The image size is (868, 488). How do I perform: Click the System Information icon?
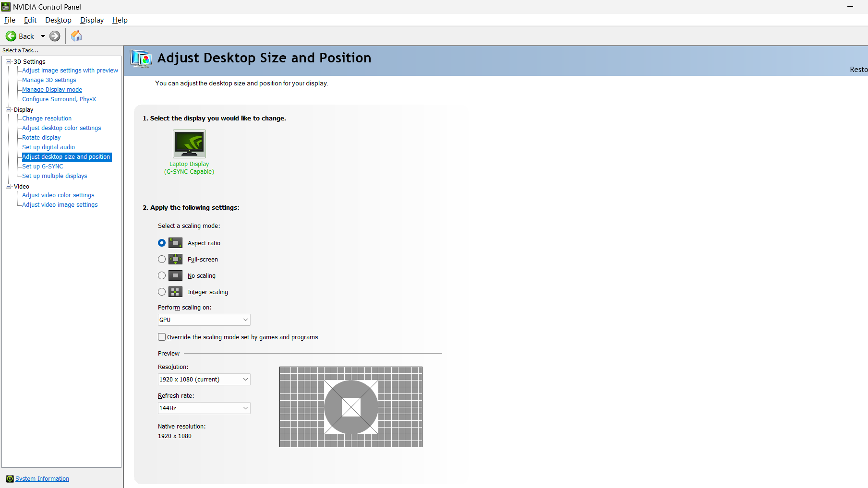pyautogui.click(x=10, y=479)
